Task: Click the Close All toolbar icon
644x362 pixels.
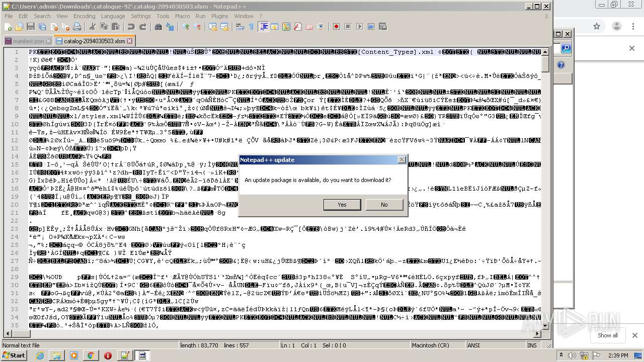Action: coord(66,27)
